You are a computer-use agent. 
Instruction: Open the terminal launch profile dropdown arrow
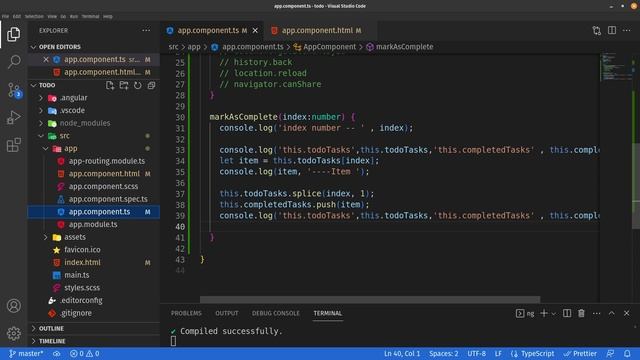point(553,313)
